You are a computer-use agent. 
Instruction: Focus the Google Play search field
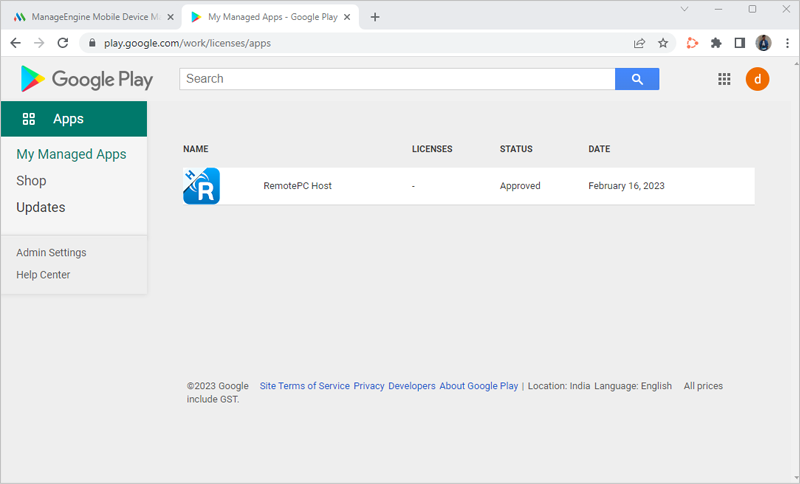point(396,79)
